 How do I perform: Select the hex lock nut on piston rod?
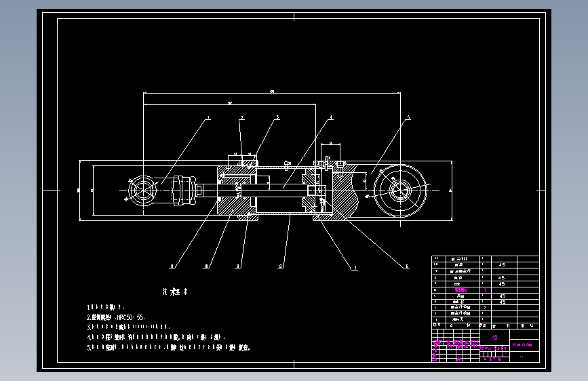183,190
